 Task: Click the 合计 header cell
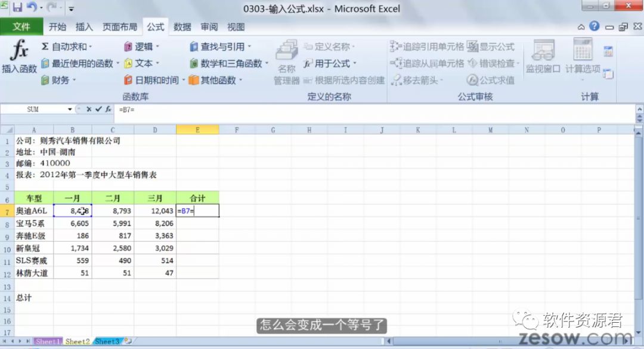(197, 198)
